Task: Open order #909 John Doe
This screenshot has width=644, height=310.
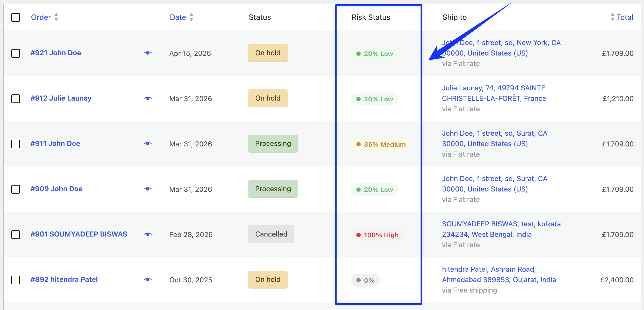Action: (56, 189)
